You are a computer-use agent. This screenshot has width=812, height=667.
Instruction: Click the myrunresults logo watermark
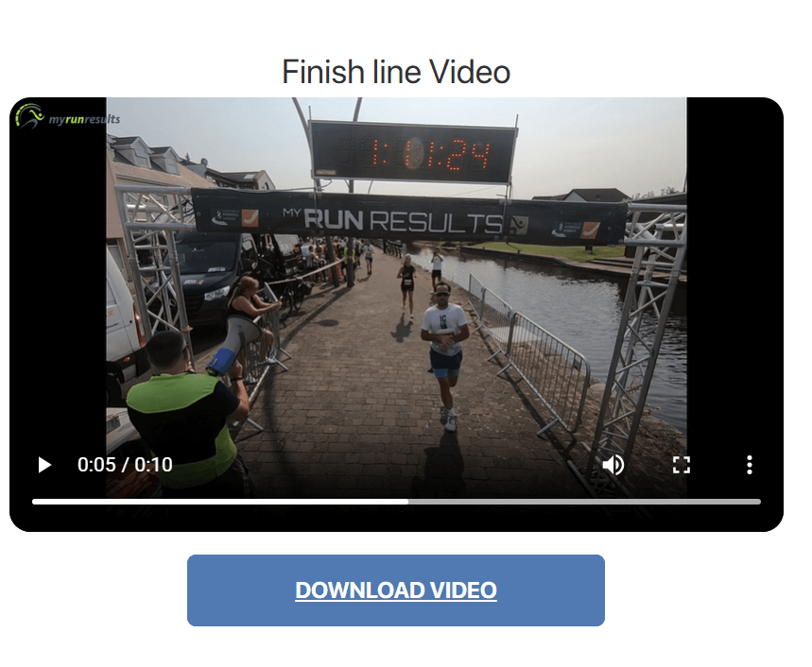pyautogui.click(x=67, y=116)
